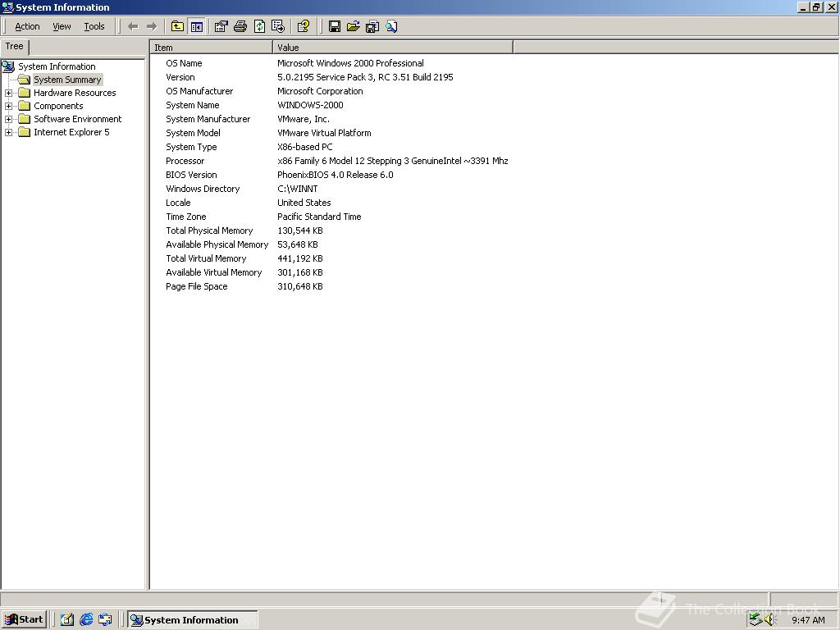This screenshot has height=630, width=840.
Task: Select the System Information root node
Action: 57,66
